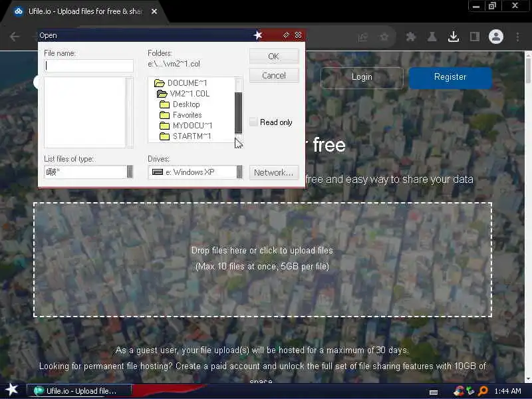This screenshot has height=399, width=532.
Task: Go back with browser back arrow
Action: click(x=15, y=37)
